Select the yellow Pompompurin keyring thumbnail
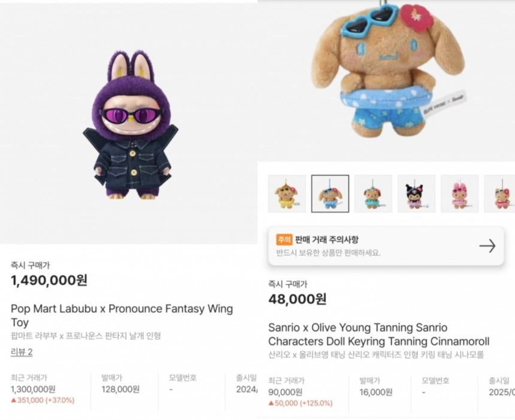 click(x=287, y=194)
